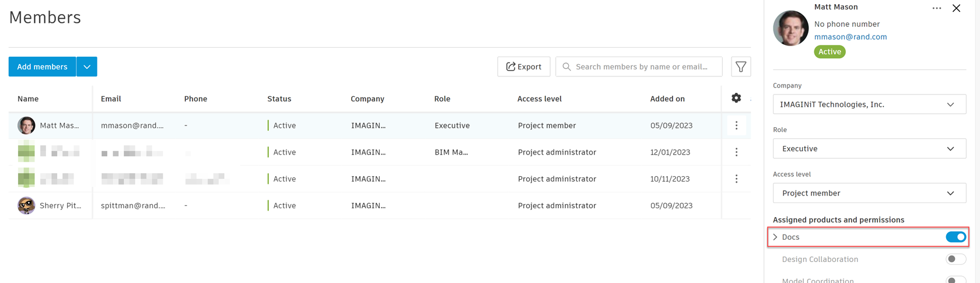Click the Add members button
The image size is (980, 283).
[42, 67]
